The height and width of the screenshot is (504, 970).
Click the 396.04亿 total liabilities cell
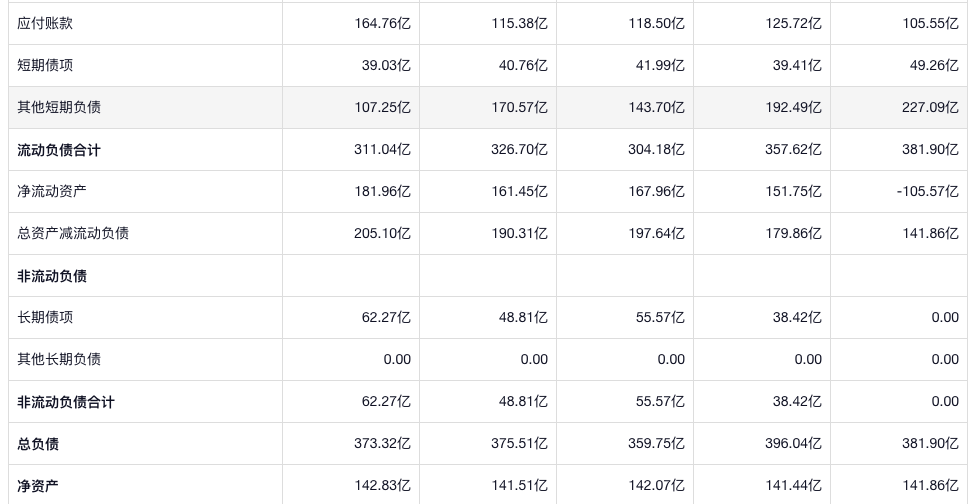pos(793,444)
